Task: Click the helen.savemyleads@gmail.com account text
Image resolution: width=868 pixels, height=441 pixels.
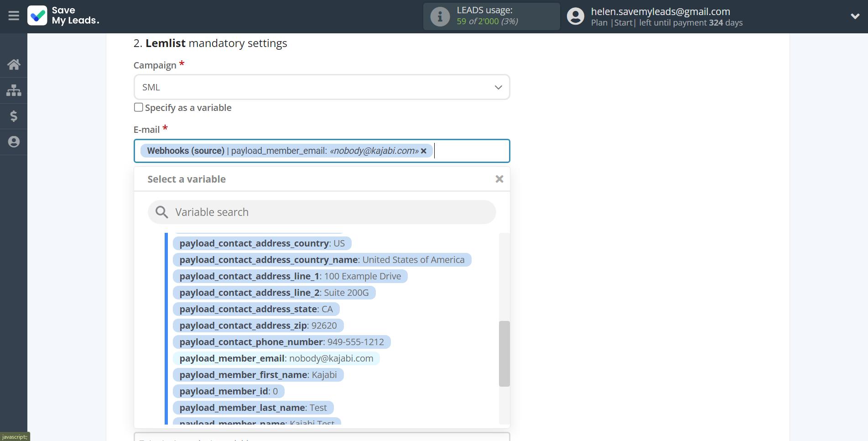Action: pyautogui.click(x=660, y=11)
